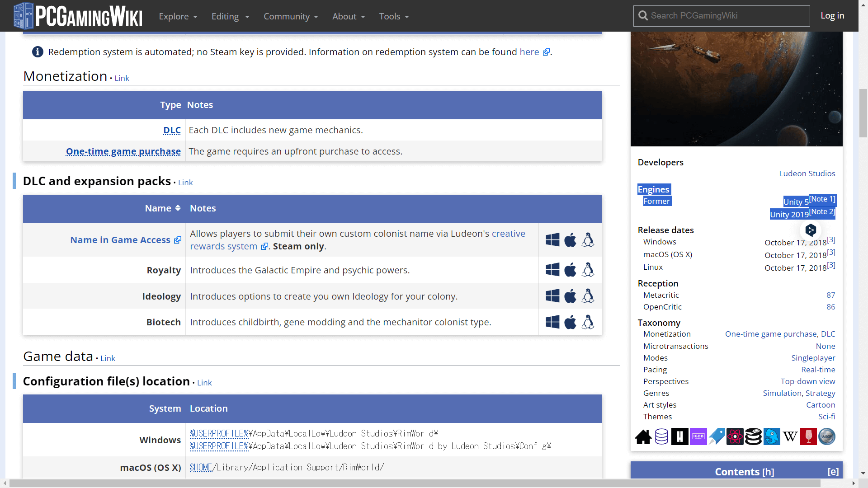Open the WSGF icon link
This screenshot has height=488, width=868.
coord(827,436)
